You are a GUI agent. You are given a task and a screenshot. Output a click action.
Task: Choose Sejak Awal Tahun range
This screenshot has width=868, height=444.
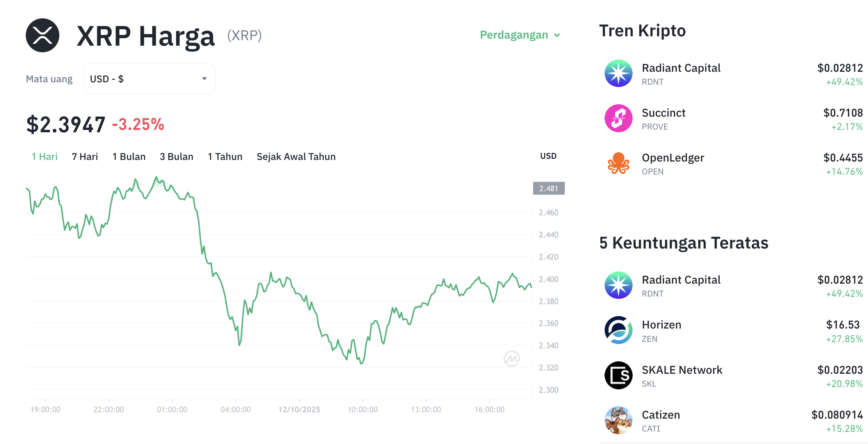296,157
